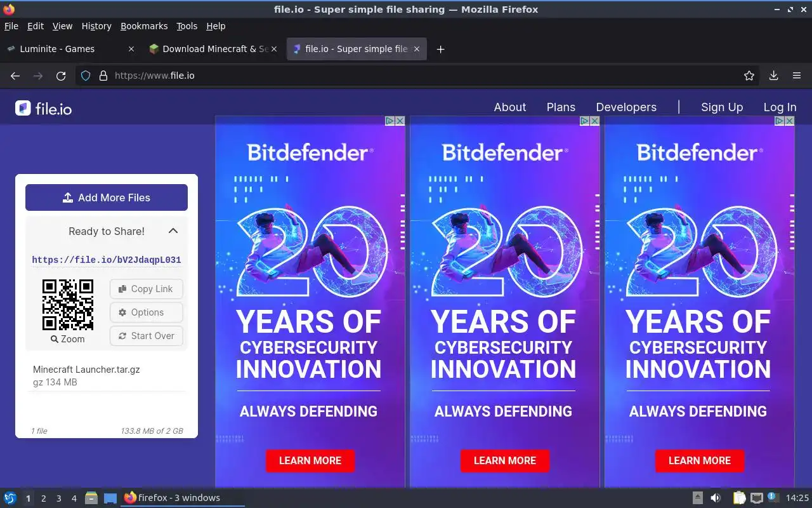Click AdChoices icon on the middle ad
The width and height of the screenshot is (812, 508).
pyautogui.click(x=586, y=121)
